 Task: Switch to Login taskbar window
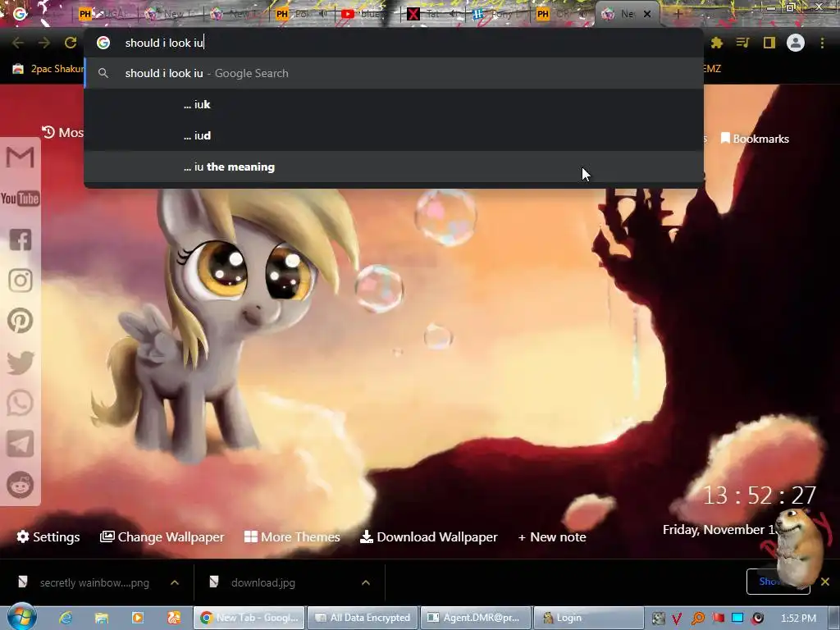tap(588, 618)
